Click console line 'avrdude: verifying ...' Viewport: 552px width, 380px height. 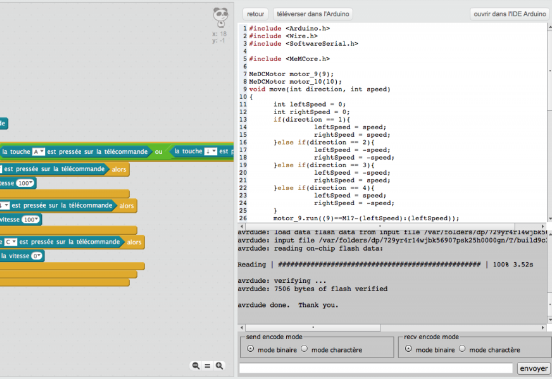coord(282,281)
